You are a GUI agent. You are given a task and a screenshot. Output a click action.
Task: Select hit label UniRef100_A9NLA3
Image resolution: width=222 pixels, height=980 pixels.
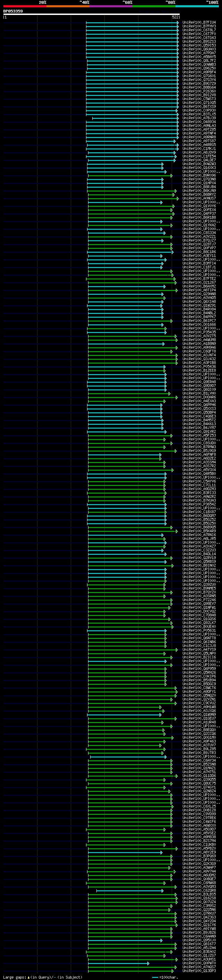(199, 125)
